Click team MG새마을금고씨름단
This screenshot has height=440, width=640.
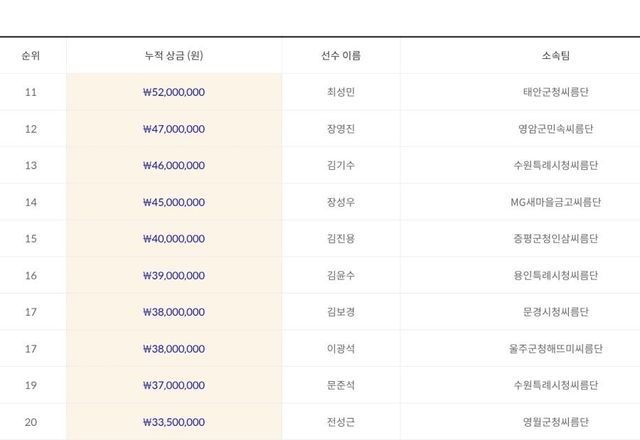click(x=555, y=202)
